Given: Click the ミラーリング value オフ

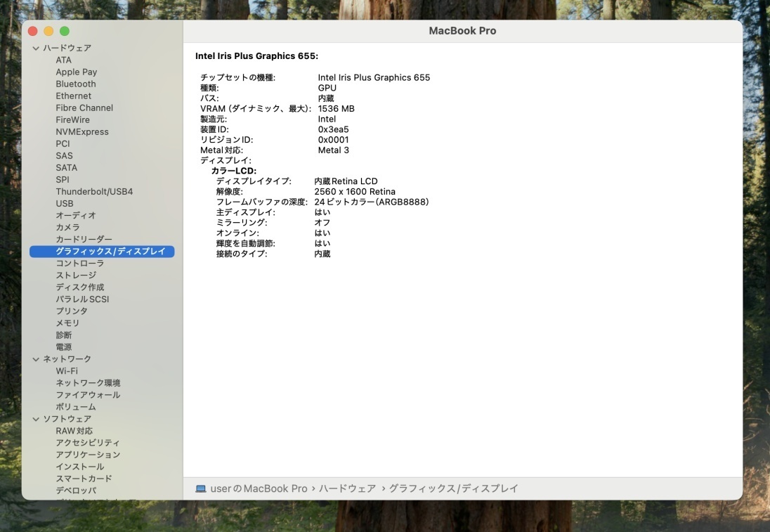Looking at the screenshot, I should tap(322, 223).
